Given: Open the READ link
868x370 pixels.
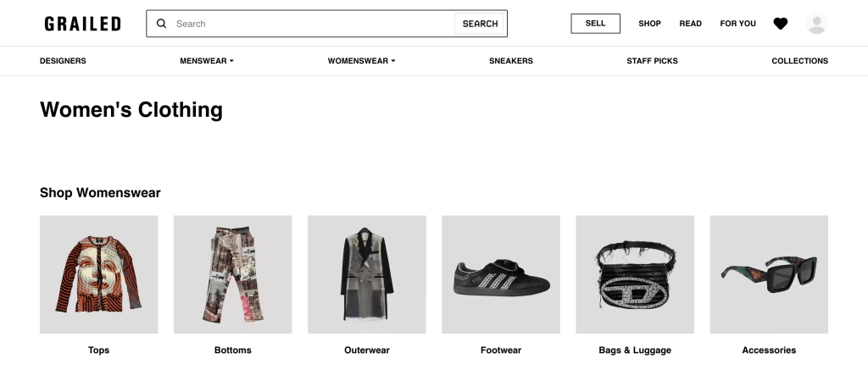Looking at the screenshot, I should tap(690, 24).
